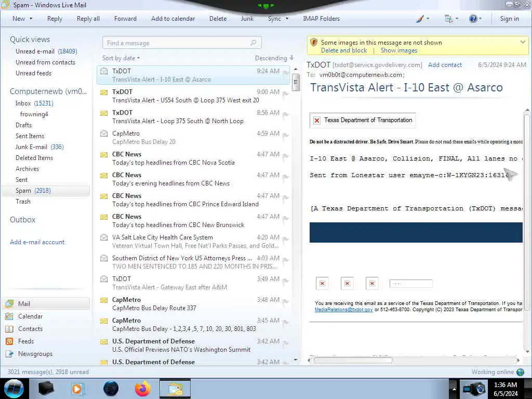Click reading pane horizontal scrollbar thumb
This screenshot has width=532, height=399.
tap(353, 361)
